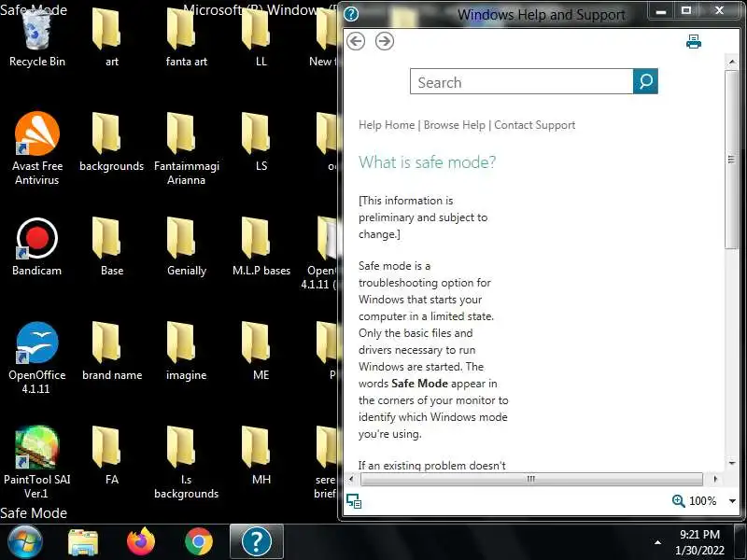The image size is (747, 560).
Task: Select the Bandicam shortcut icon
Action: 36,247
